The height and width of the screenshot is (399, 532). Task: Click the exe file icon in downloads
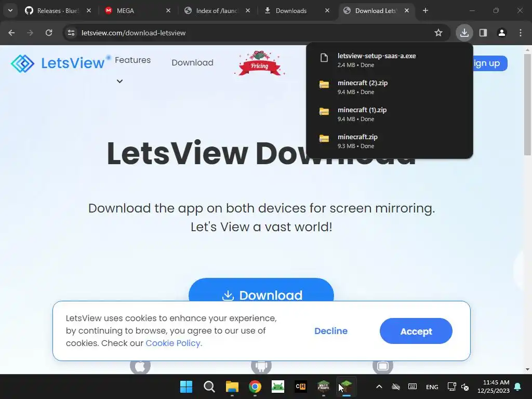pos(324,58)
